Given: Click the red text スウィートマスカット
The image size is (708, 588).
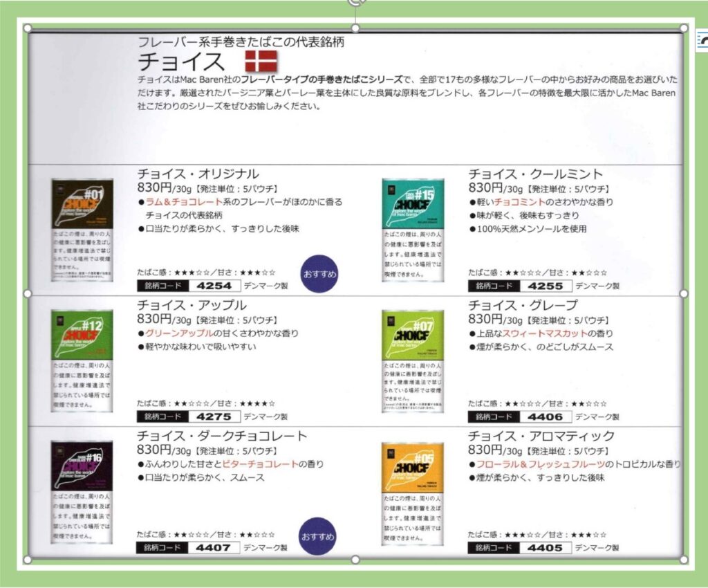Looking at the screenshot, I should tap(545, 333).
